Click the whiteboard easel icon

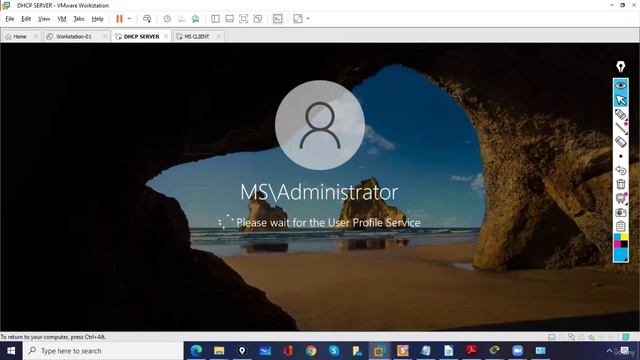point(620,198)
